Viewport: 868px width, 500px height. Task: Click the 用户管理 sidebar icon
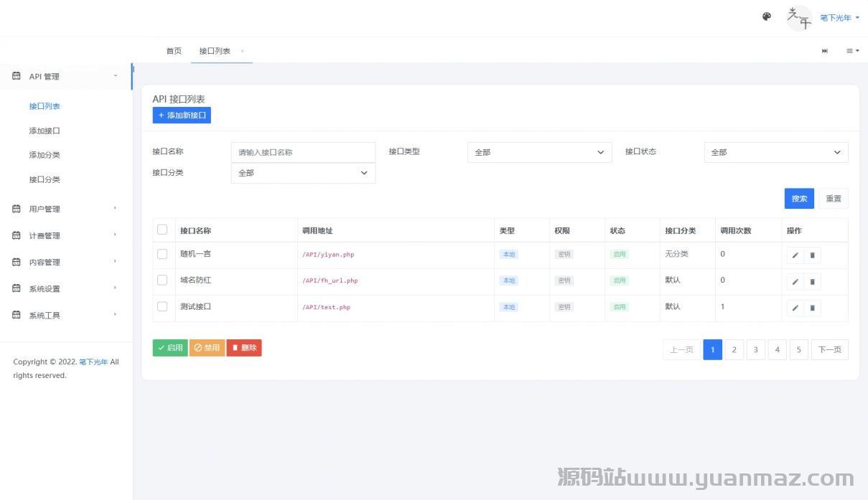(x=17, y=209)
